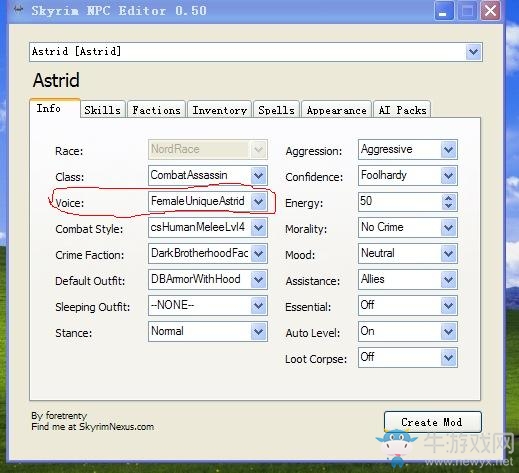Click the app icon in the title bar
This screenshot has height=473, width=519.
click(x=19, y=10)
